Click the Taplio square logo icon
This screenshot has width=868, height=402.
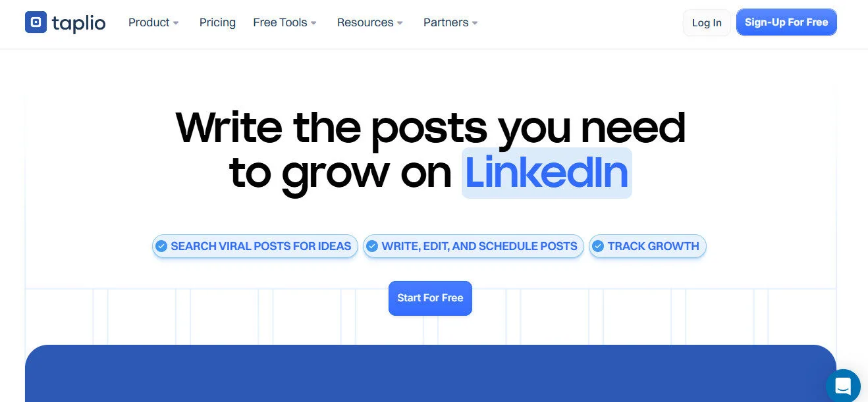[36, 22]
